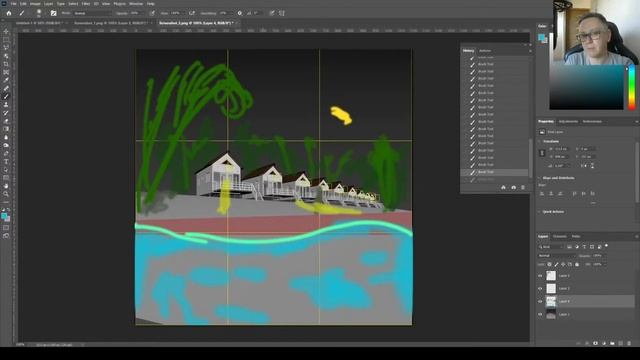
Task: Open the layer blend mode Normal dropdown
Action: [556, 256]
